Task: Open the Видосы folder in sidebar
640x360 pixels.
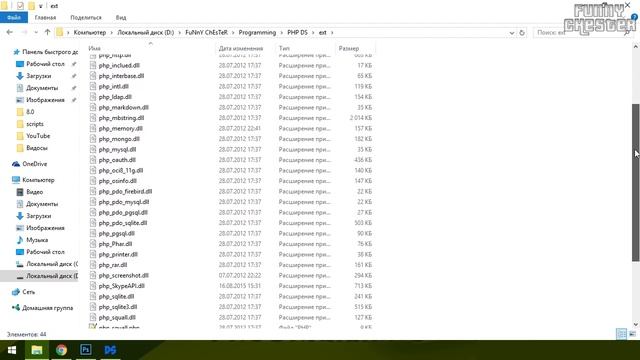Action: point(32,148)
